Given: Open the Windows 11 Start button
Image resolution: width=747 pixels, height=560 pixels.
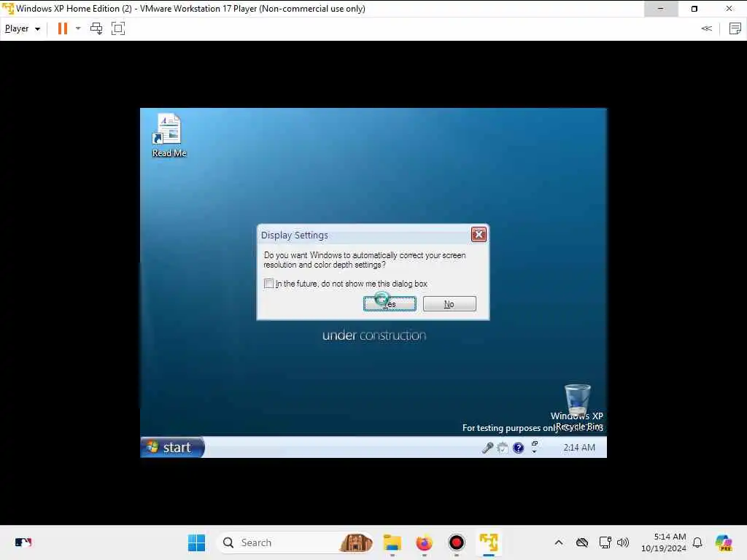Looking at the screenshot, I should 196,542.
